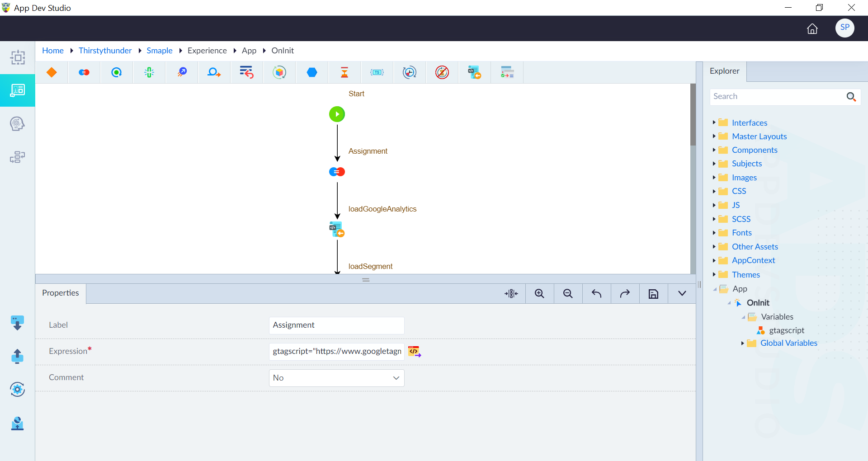Select the hourglass wait node tool

click(x=344, y=72)
